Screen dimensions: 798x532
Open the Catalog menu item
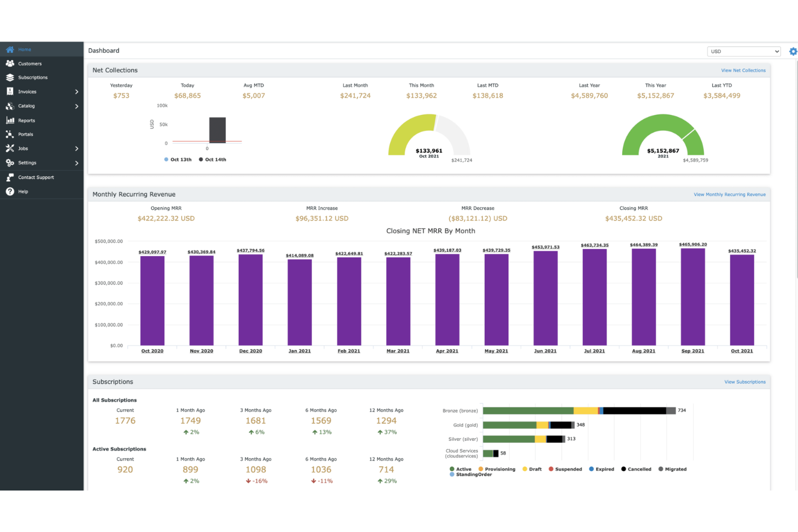[x=26, y=106]
